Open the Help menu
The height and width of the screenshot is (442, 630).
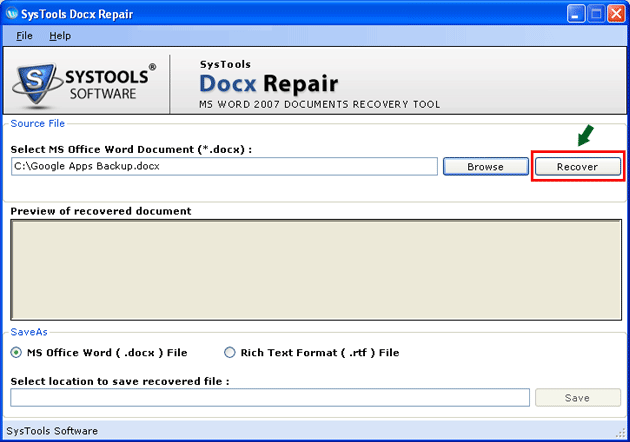click(x=60, y=36)
